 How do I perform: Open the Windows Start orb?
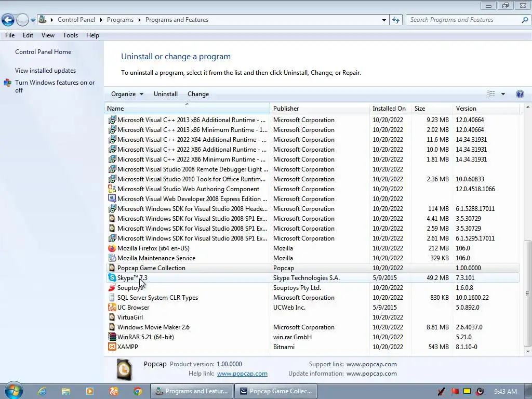pyautogui.click(x=13, y=391)
